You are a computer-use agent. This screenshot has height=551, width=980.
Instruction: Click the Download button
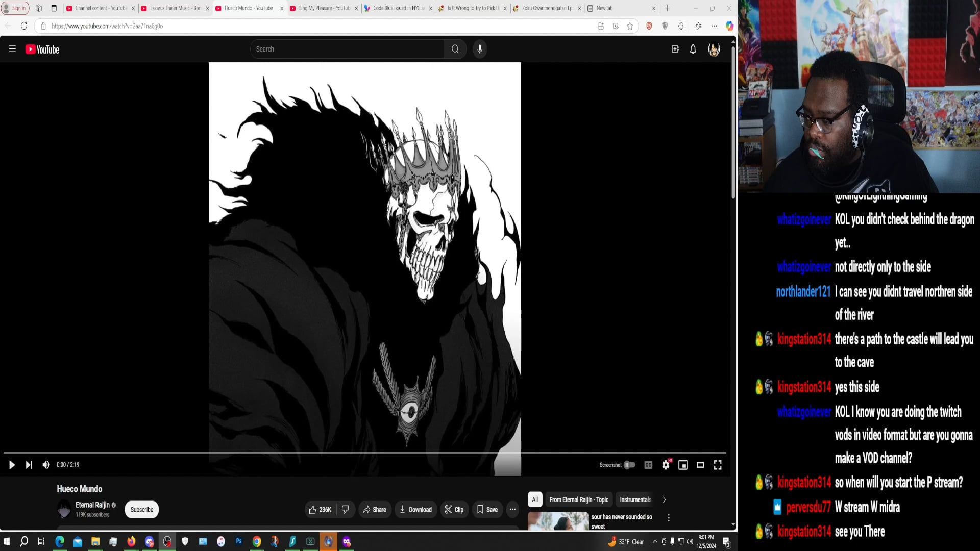[415, 509]
